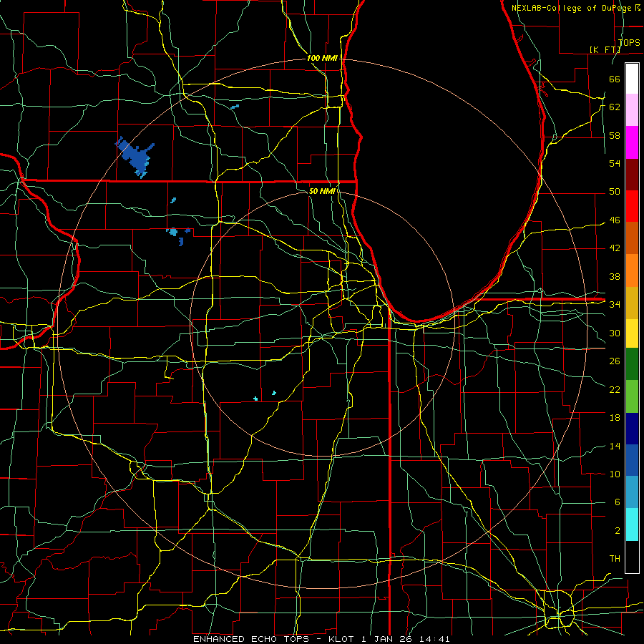Click the yellow 30 kft legend swatch
Image resolution: width=644 pixels, height=644 pixels.
click(632, 333)
